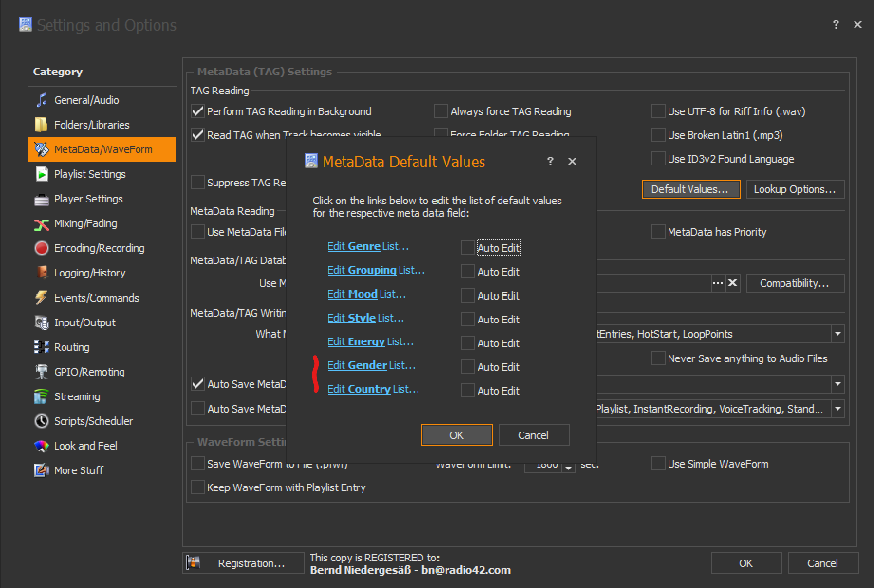Uncheck Perform TAG Reading in Background
Image resolution: width=874 pixels, height=588 pixels.
[198, 111]
